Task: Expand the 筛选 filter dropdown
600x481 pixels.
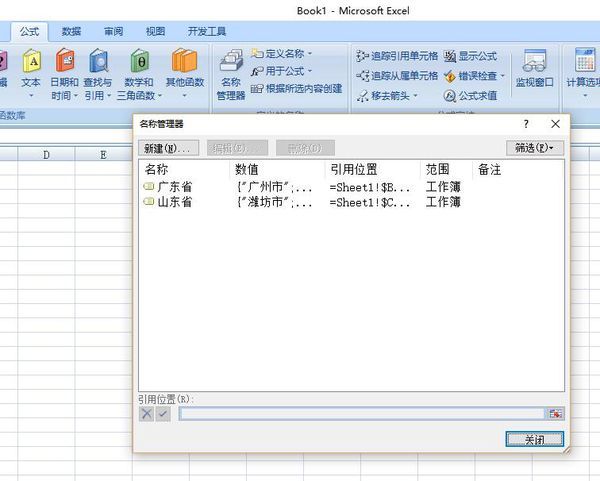Action: [535, 148]
